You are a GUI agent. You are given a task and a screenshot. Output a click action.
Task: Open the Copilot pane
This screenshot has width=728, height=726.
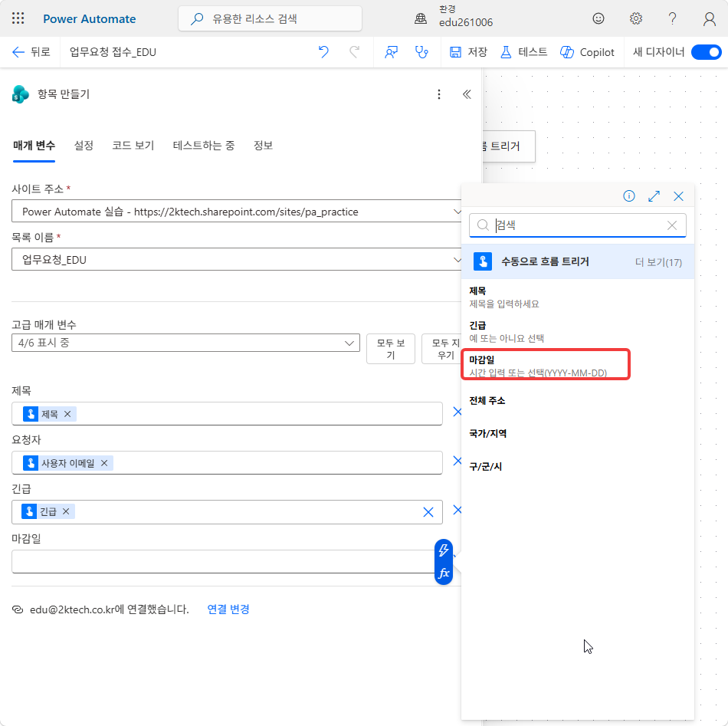click(x=587, y=52)
